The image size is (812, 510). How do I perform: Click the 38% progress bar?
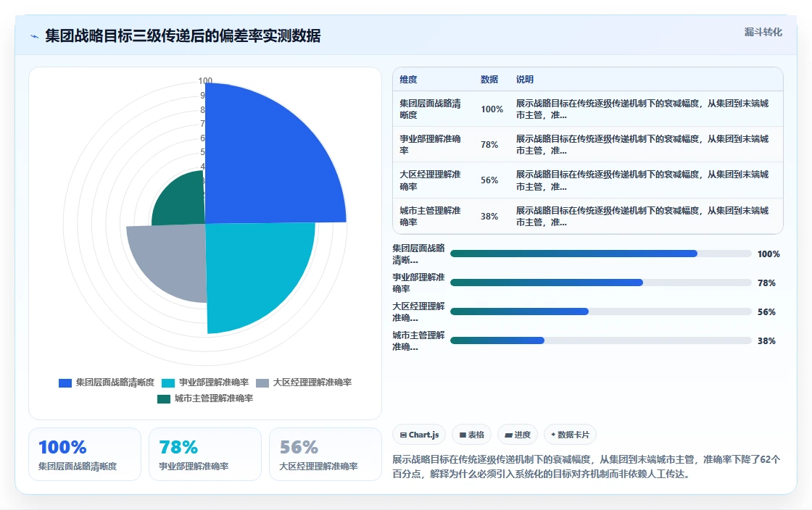click(601, 340)
